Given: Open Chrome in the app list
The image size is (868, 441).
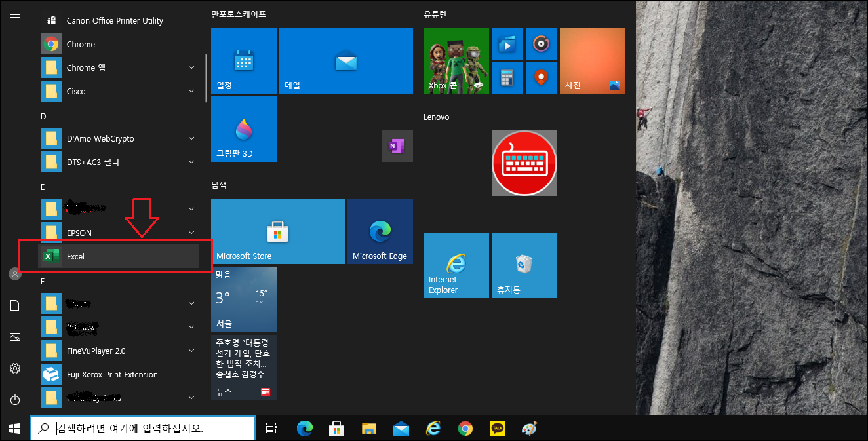Looking at the screenshot, I should (119, 44).
